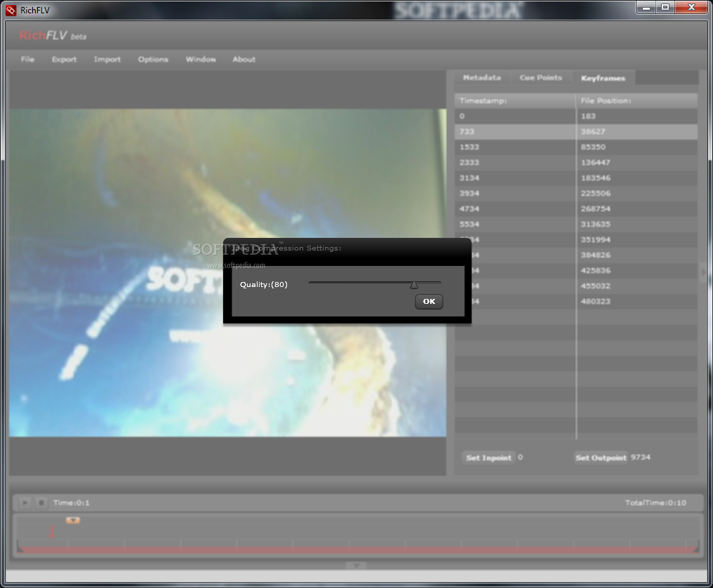Click the red timeline seek bar
Image resolution: width=713 pixels, height=588 pixels.
(x=358, y=550)
